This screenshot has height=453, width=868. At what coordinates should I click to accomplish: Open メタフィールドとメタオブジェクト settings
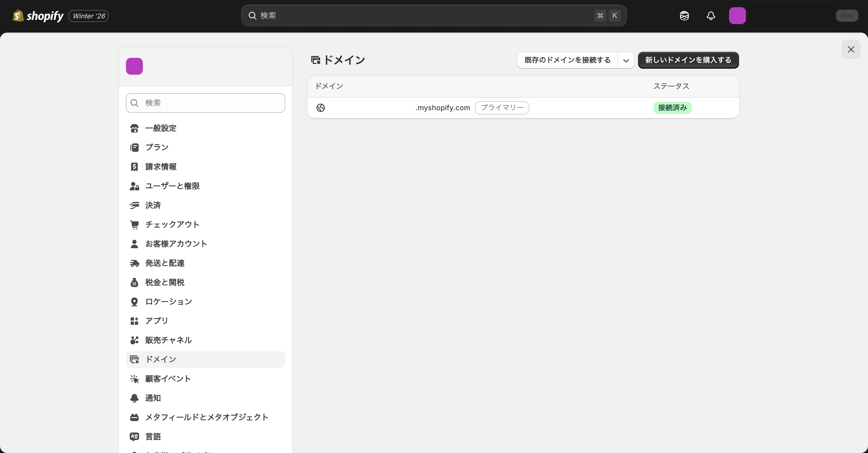coord(206,417)
